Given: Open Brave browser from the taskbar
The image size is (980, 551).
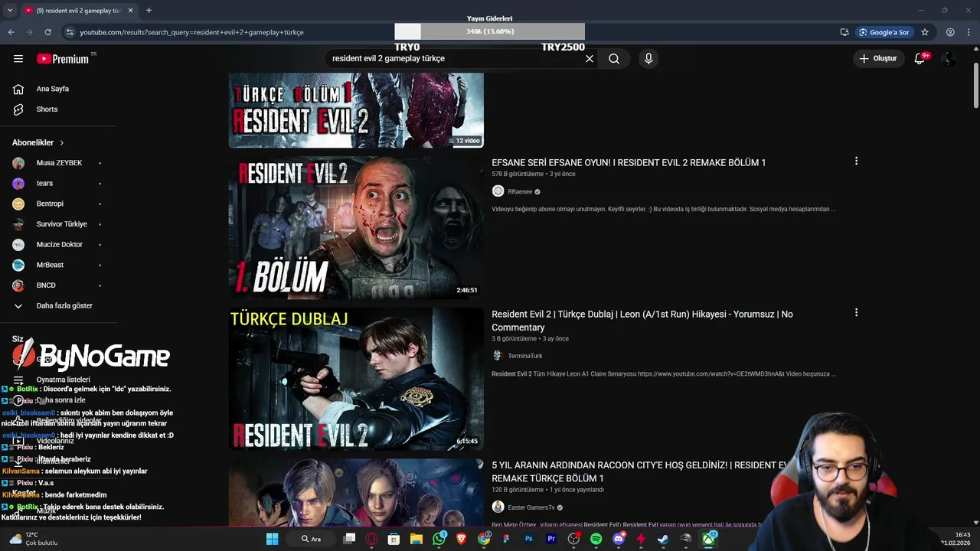Looking at the screenshot, I should point(462,540).
